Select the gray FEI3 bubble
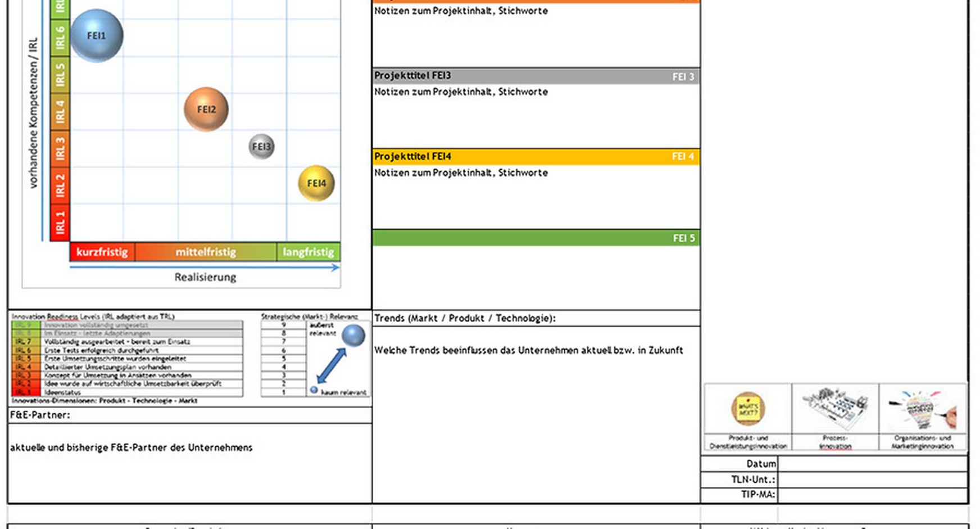Viewport: 980px width, 529px height. click(x=261, y=147)
